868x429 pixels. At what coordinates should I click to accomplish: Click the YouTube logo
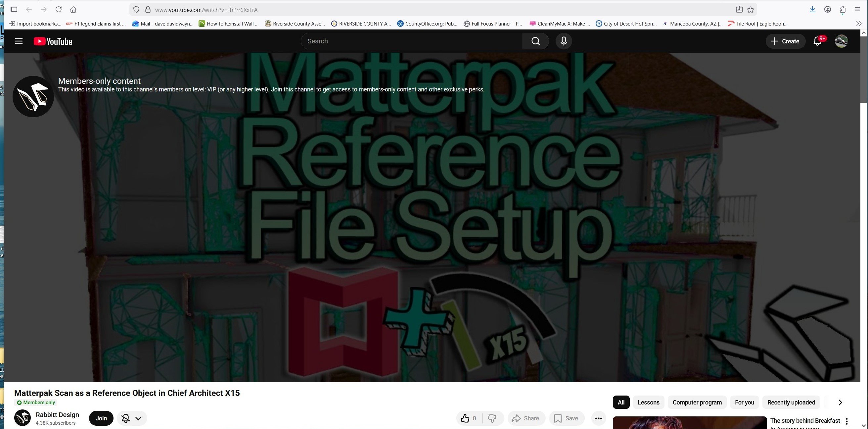click(53, 41)
